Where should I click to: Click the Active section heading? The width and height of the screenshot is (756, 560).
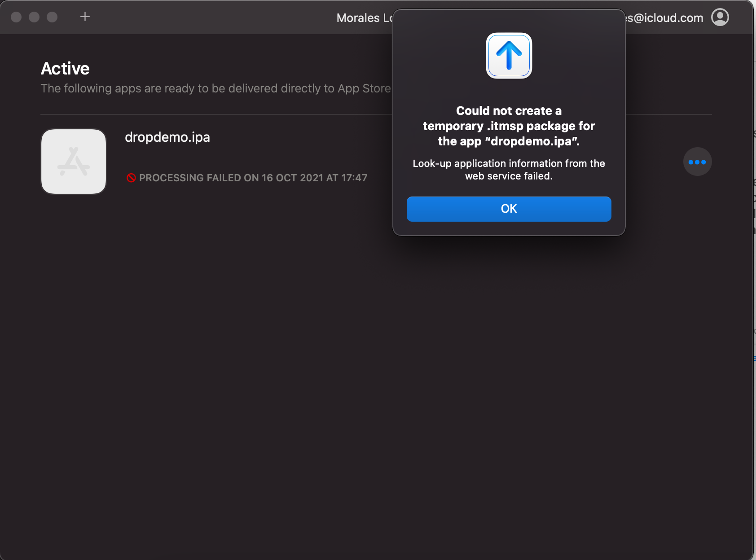(65, 68)
